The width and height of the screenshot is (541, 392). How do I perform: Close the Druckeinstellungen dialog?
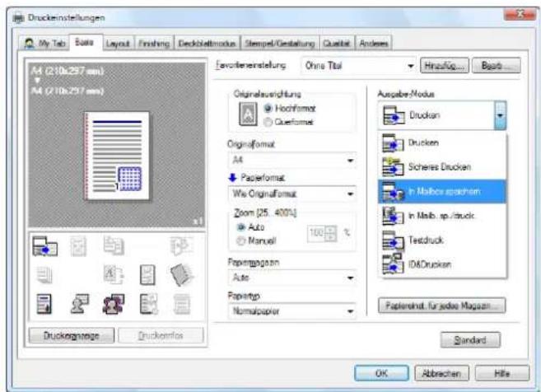point(520,14)
